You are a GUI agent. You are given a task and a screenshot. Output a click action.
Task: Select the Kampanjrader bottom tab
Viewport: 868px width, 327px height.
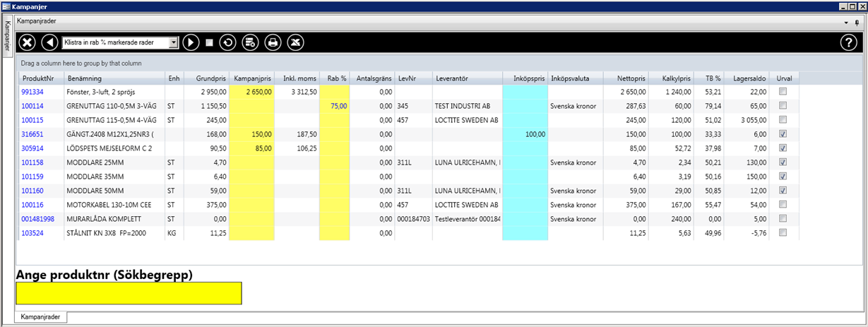click(42, 317)
